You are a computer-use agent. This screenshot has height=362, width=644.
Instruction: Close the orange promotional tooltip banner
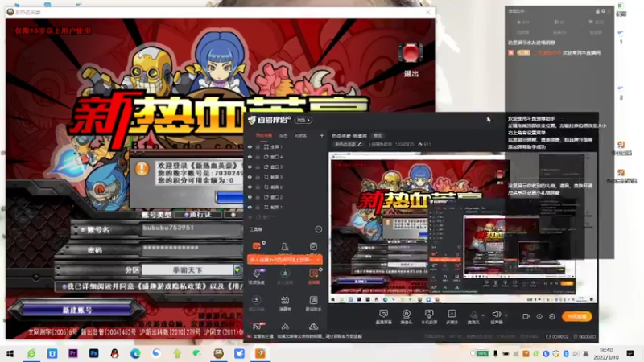(x=318, y=260)
